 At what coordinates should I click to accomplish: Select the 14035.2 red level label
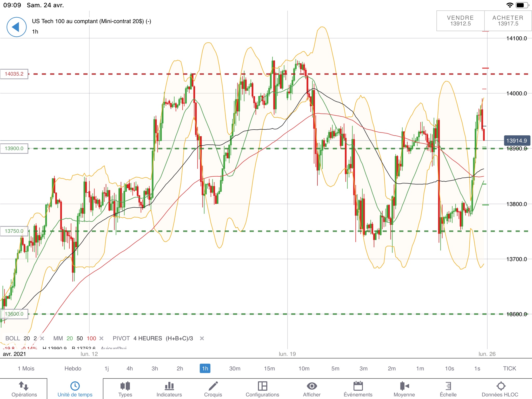tap(14, 74)
